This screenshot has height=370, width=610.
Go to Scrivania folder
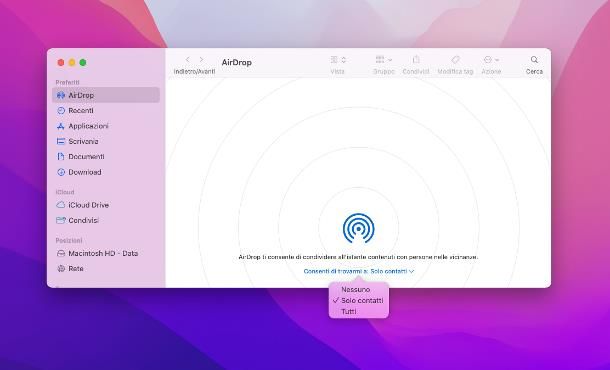105,141
